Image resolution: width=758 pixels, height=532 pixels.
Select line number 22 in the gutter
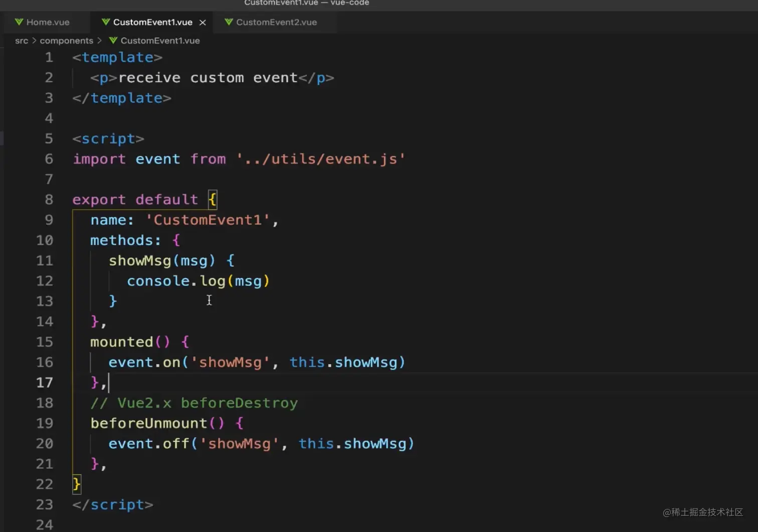point(45,484)
